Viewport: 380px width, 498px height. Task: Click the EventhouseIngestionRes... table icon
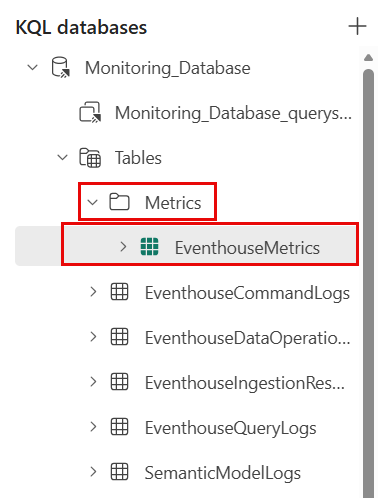(119, 382)
